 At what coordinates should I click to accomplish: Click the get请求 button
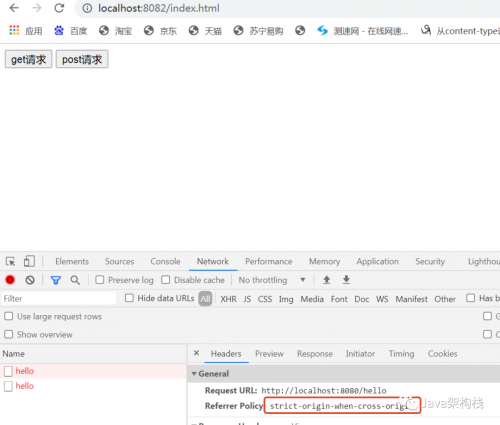coord(28,59)
